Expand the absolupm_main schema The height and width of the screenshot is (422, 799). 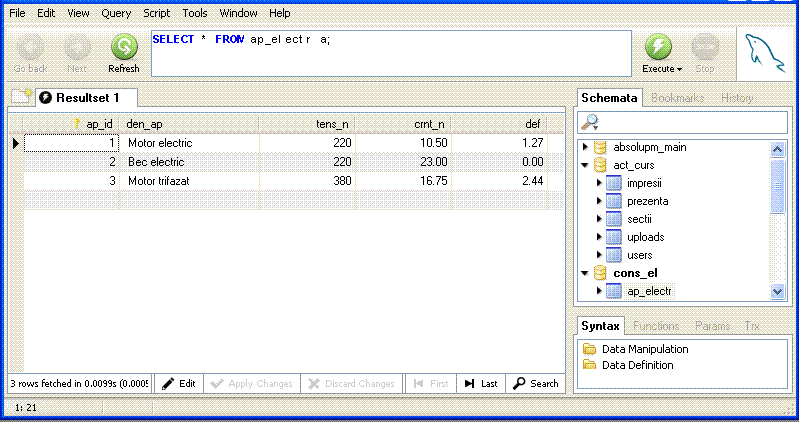pos(586,148)
